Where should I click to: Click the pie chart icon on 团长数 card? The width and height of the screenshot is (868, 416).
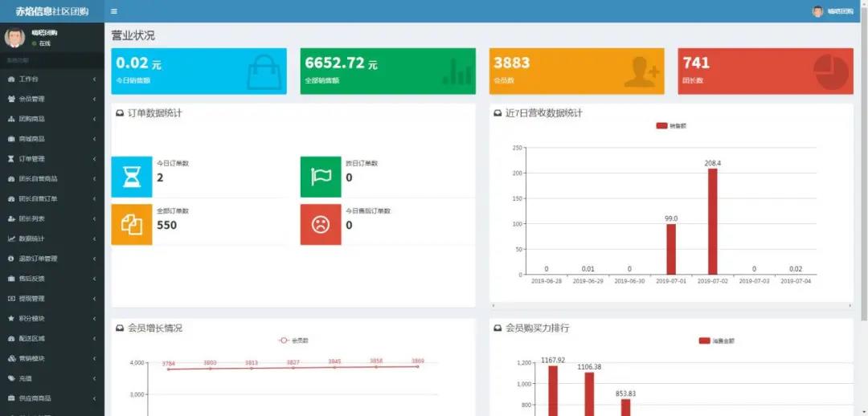[830, 71]
